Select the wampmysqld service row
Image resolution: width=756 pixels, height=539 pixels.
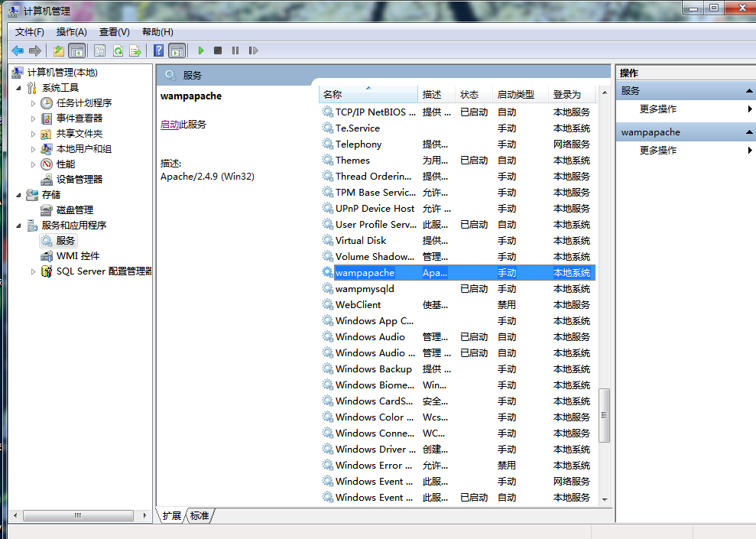pyautogui.click(x=458, y=289)
